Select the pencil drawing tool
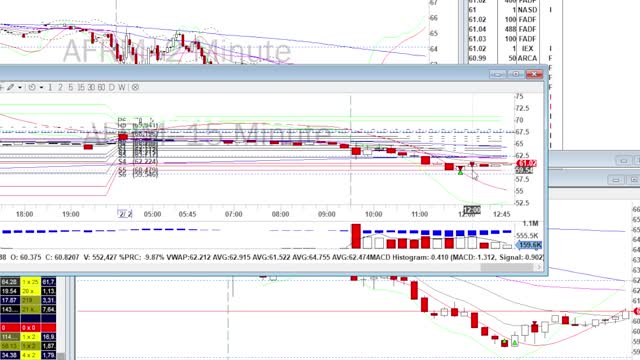Screen dimensions: 640x360 coord(10,87)
